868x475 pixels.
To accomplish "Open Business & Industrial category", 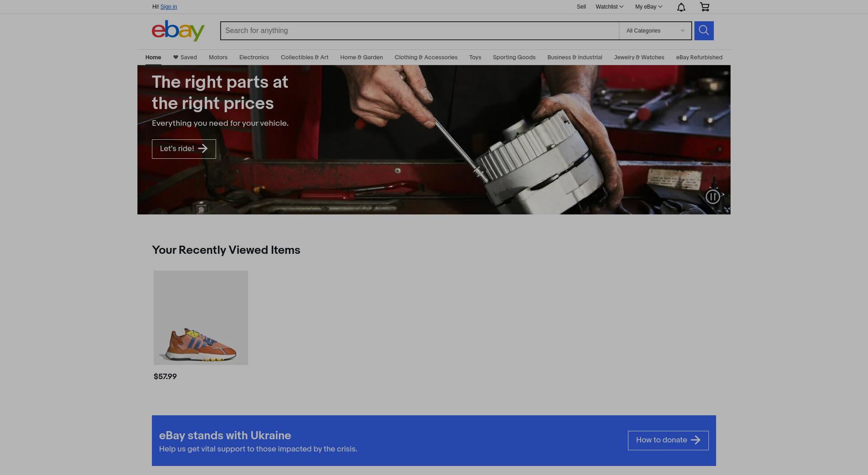I will [x=575, y=57].
